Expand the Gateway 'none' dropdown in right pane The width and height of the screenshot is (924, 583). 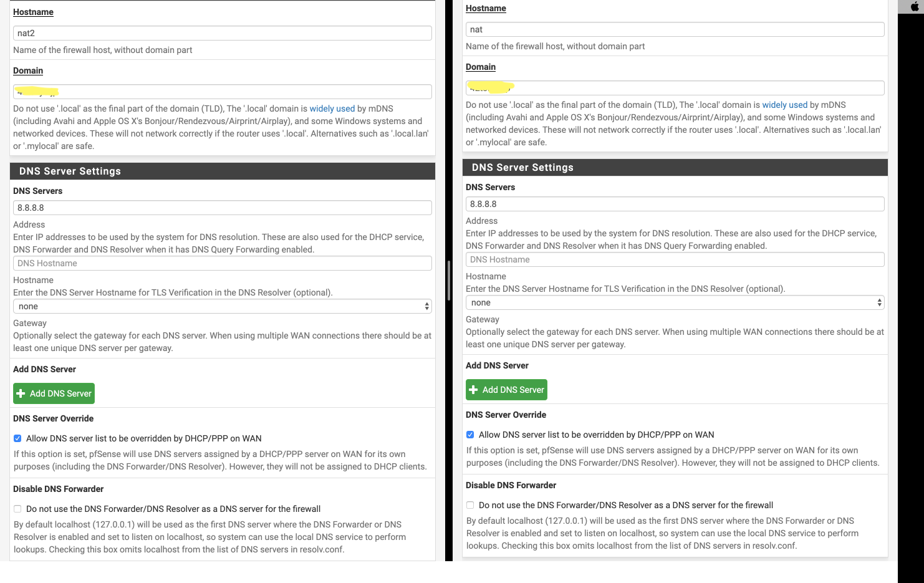tap(675, 302)
